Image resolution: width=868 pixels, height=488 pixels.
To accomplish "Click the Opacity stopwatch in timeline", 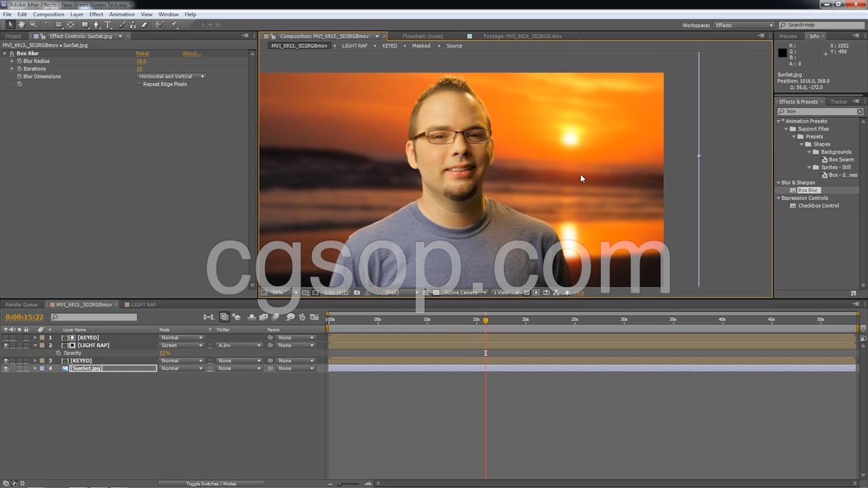I will tap(58, 353).
